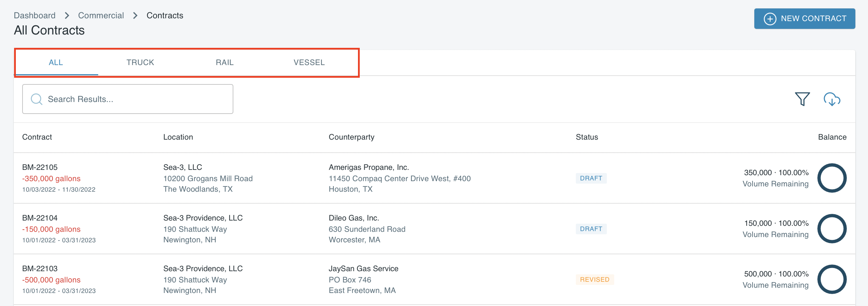Switch to the VESSEL tab
Image resolution: width=868 pixels, height=306 pixels.
(309, 62)
